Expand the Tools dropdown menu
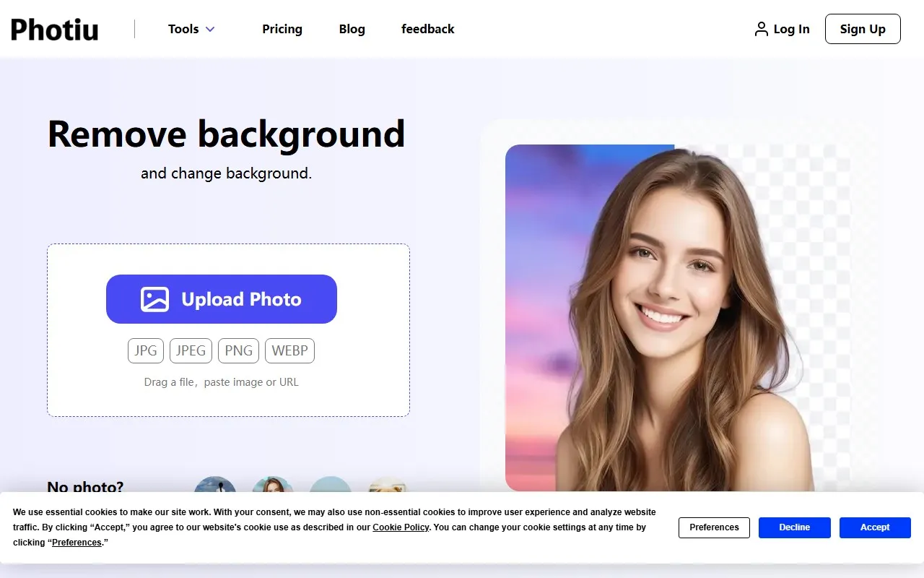Image resolution: width=924 pixels, height=578 pixels. coord(183,29)
